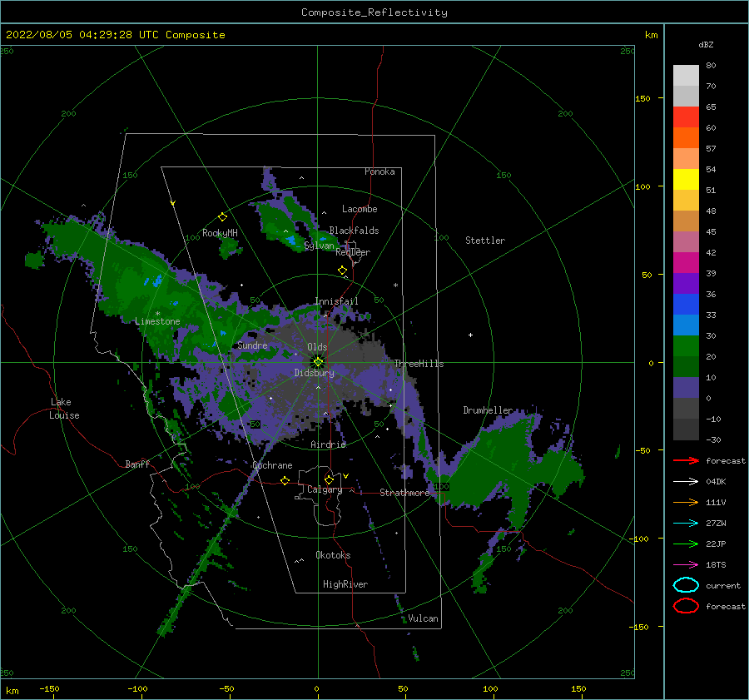
Task: Click the dBZ heading above the color scale
Action: pos(706,45)
